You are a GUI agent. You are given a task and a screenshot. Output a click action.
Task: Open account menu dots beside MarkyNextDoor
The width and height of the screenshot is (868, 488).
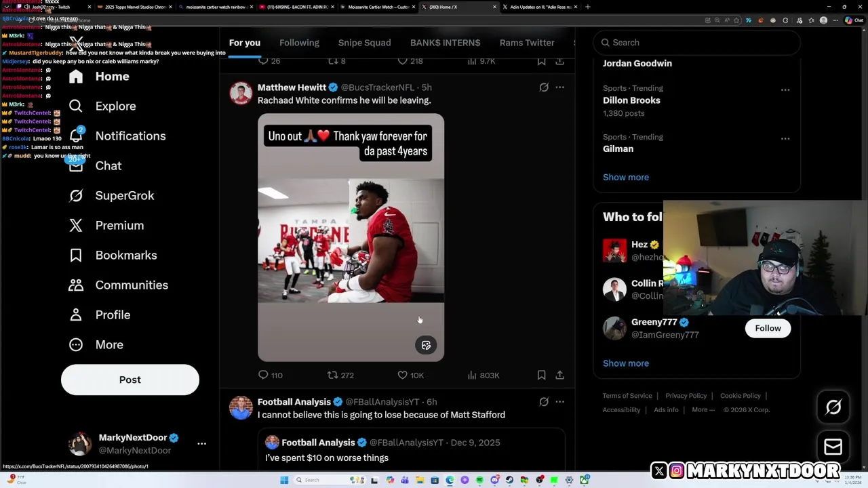(x=201, y=443)
